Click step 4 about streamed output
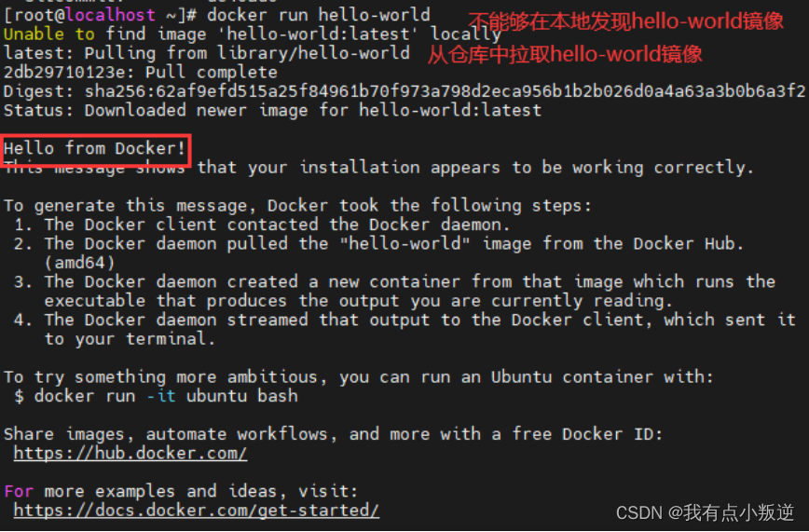 405,329
